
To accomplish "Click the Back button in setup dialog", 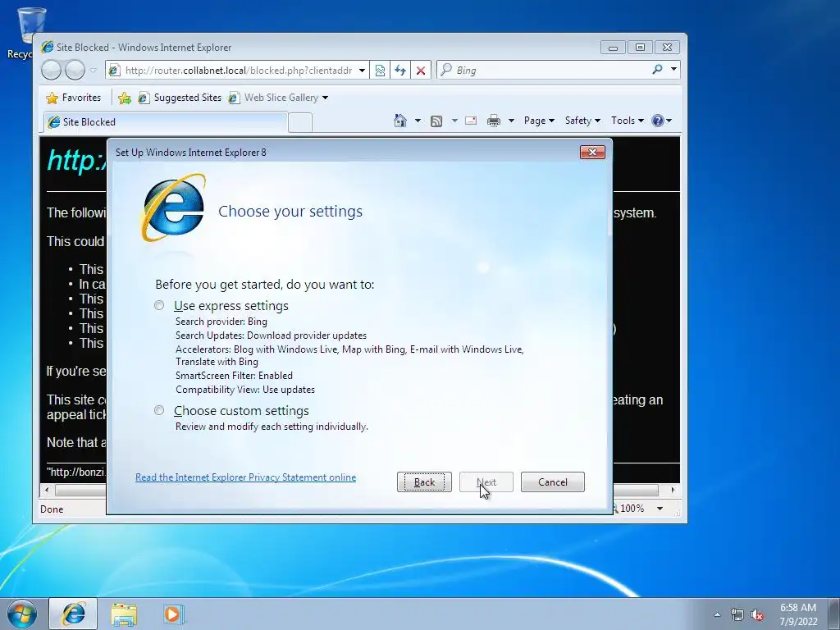I will coord(424,482).
